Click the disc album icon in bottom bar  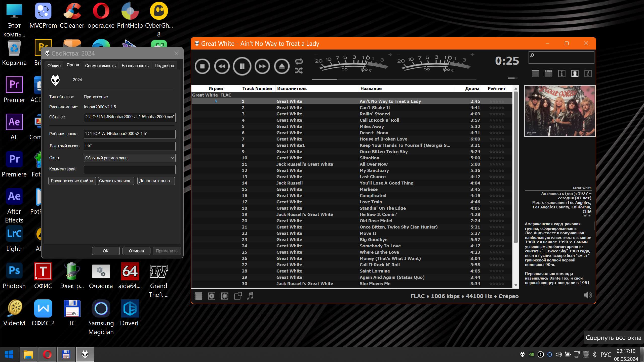[x=212, y=296]
